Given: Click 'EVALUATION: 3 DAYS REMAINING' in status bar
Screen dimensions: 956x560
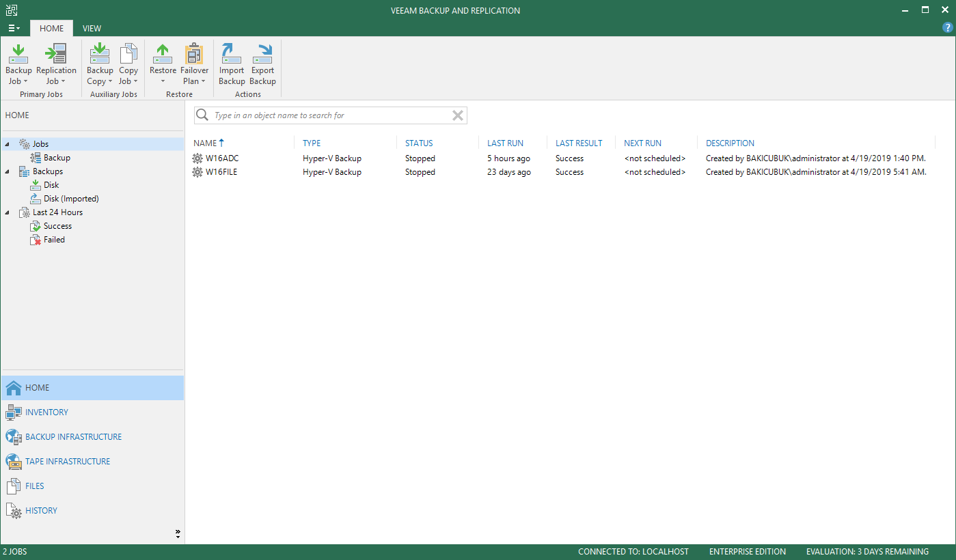Looking at the screenshot, I should (x=867, y=552).
